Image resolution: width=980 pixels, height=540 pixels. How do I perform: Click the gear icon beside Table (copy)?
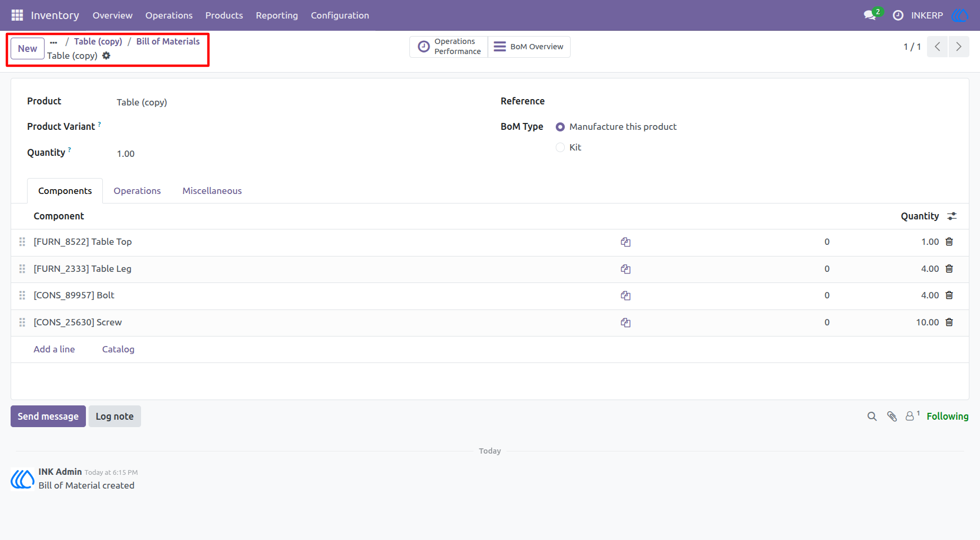106,56
